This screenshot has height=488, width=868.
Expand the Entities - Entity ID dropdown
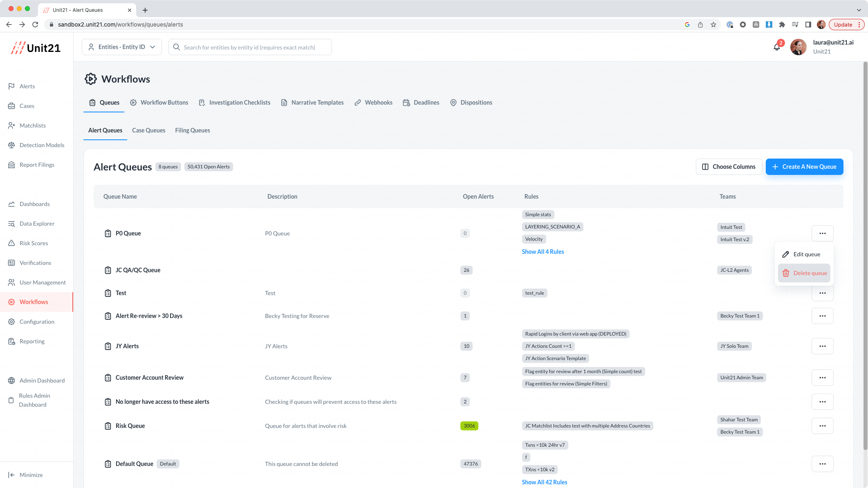[122, 47]
